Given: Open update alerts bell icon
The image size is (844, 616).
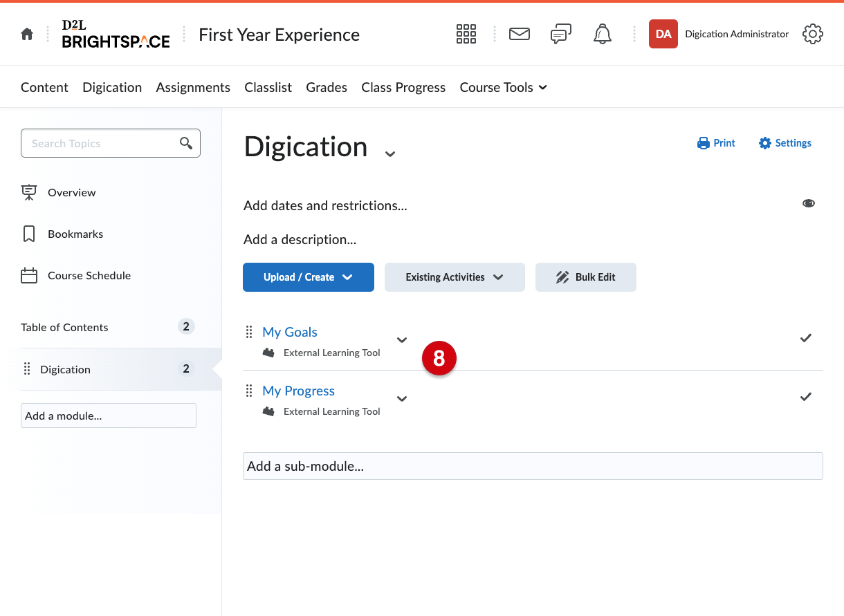Looking at the screenshot, I should click(x=603, y=34).
